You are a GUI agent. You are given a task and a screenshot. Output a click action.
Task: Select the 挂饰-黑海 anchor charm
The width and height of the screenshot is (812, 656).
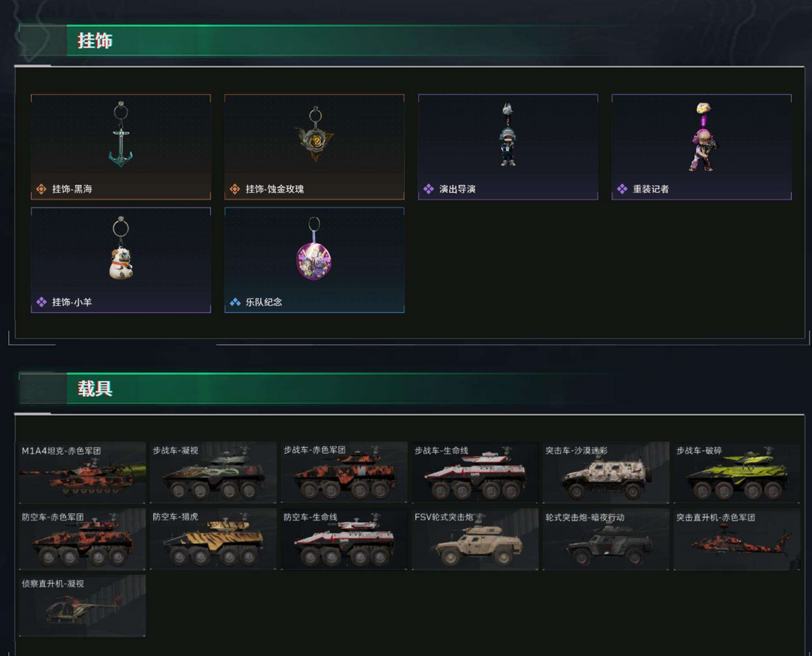[120, 147]
